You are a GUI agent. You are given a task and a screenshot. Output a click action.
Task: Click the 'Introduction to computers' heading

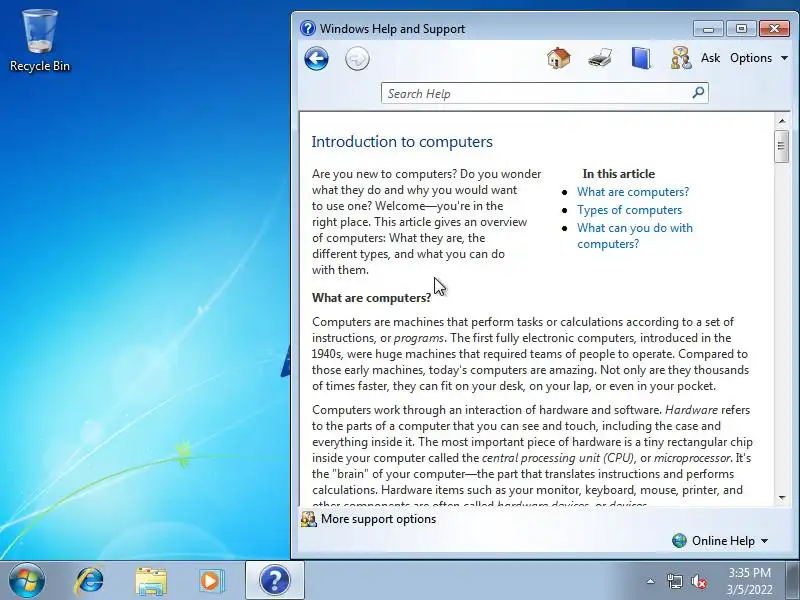click(x=402, y=141)
